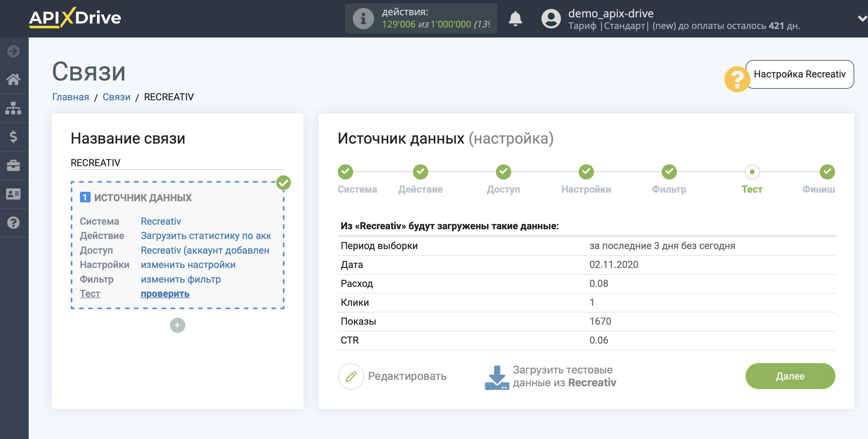This screenshot has width=868, height=439.
Task: Open connections sitemap icon in sidebar
Action: point(13,108)
